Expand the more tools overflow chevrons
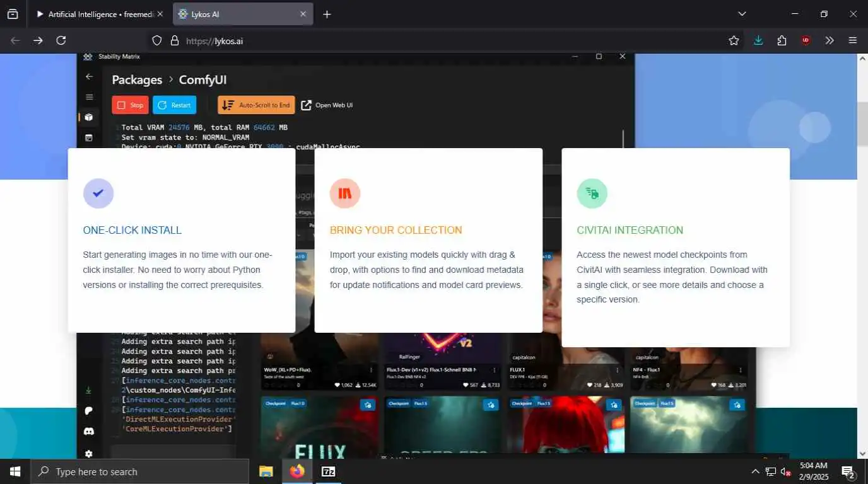The height and width of the screenshot is (484, 868). [x=830, y=40]
